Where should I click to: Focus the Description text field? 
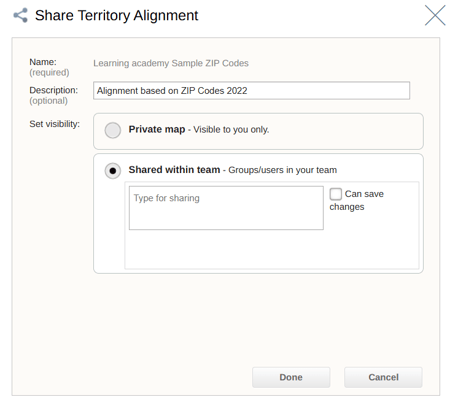pos(251,91)
